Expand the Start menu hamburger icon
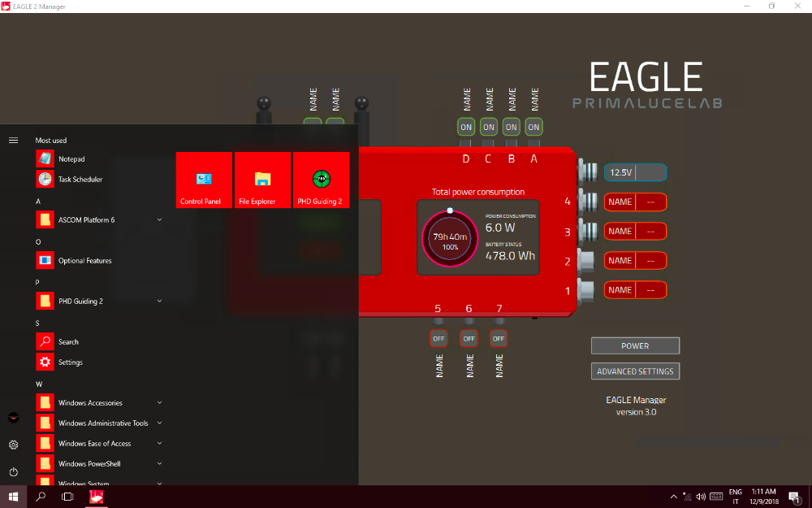812x508 pixels. pos(14,141)
